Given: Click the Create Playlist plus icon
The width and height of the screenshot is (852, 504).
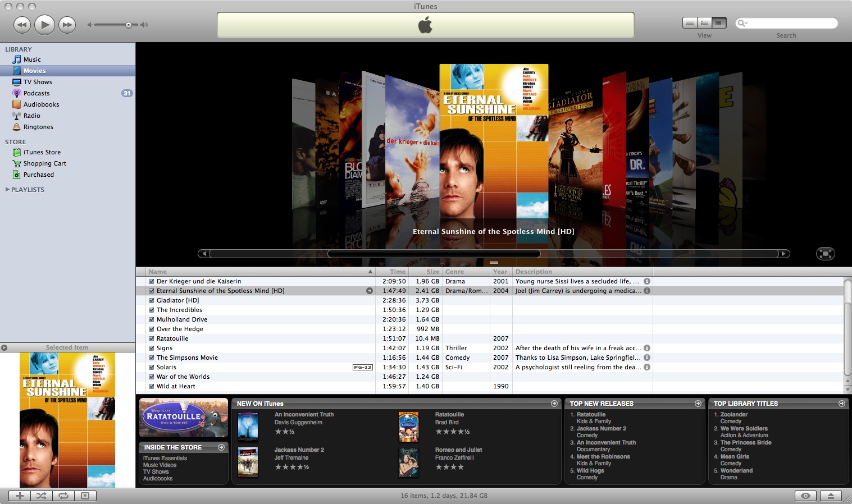Looking at the screenshot, I should point(19,496).
